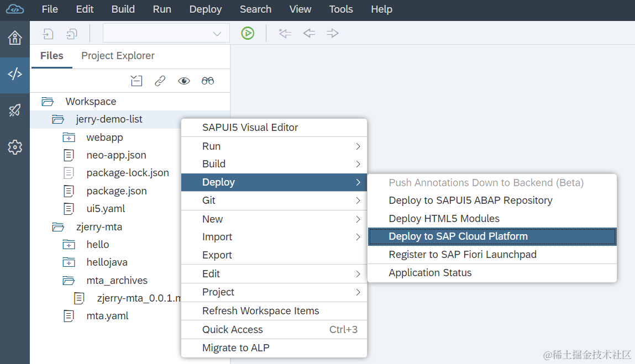
Task: Open the Development code view icon
Action: [15, 74]
